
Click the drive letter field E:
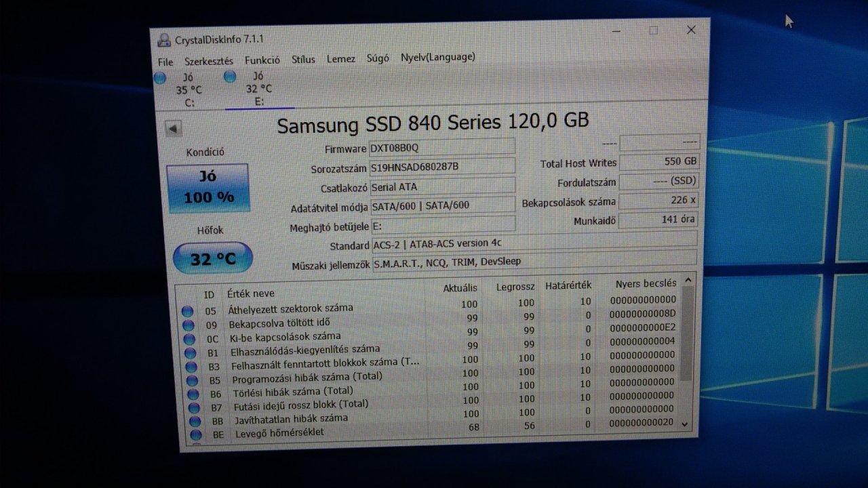[x=442, y=224]
